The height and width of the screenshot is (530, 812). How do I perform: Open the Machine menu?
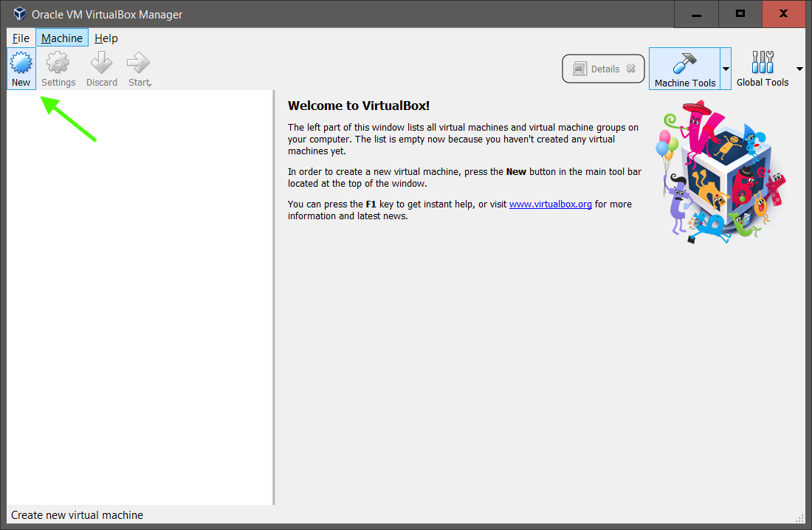tap(62, 38)
